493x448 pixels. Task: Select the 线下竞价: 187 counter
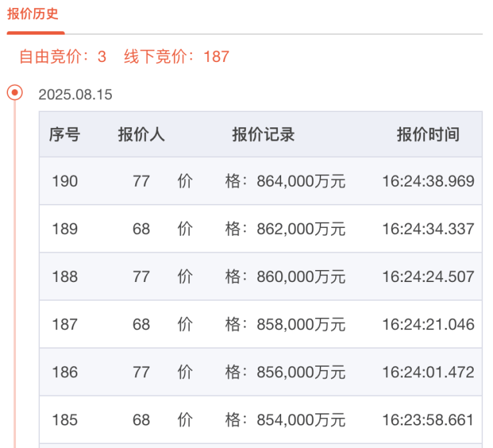(177, 57)
